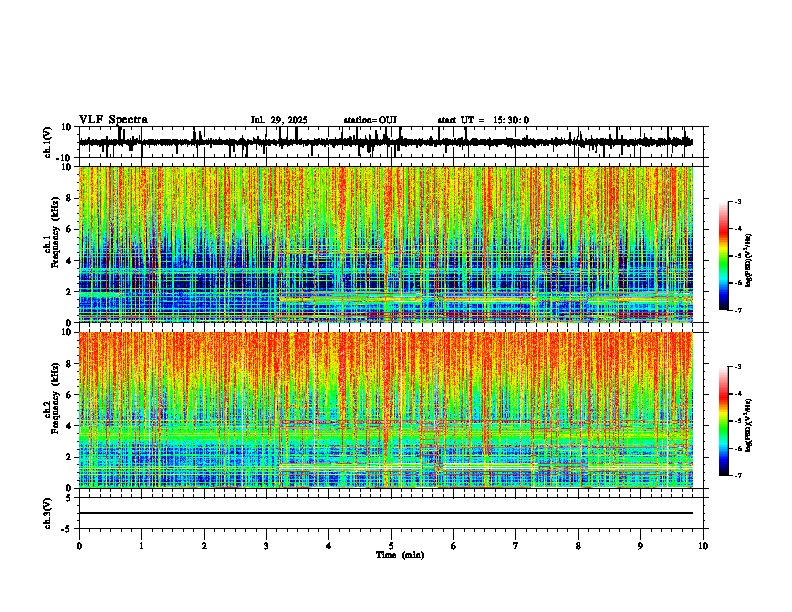
Task: Click tick label "4" on the Time axis
Action: 329,546
